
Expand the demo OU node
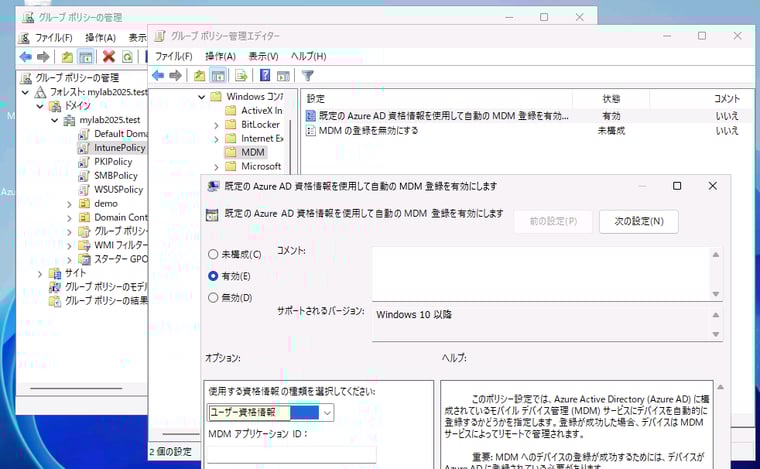(69, 204)
